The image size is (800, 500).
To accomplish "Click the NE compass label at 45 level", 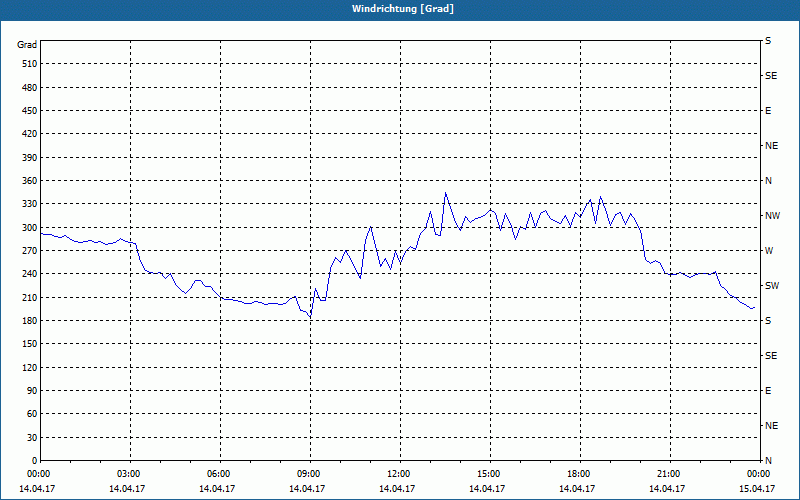I will point(771,426).
